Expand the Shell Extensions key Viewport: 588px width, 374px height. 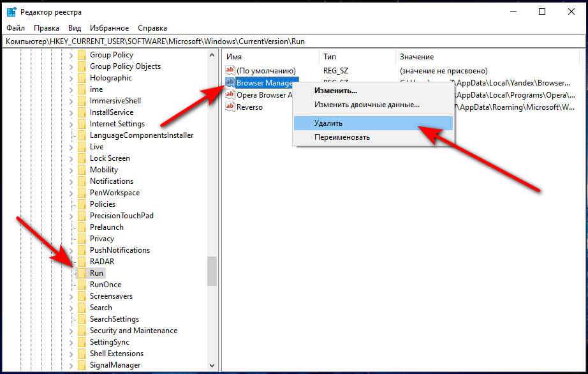click(x=71, y=354)
